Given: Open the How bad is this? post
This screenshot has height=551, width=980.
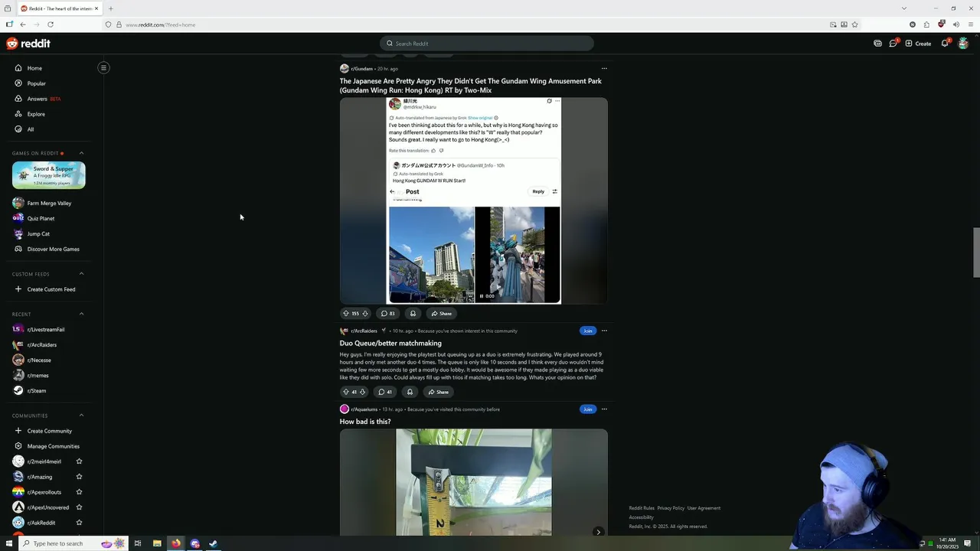Looking at the screenshot, I should (365, 422).
